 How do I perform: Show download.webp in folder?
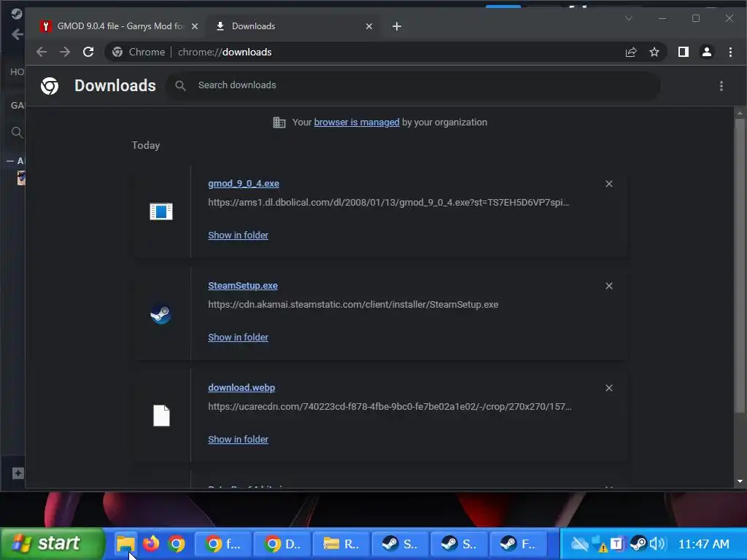click(x=239, y=440)
